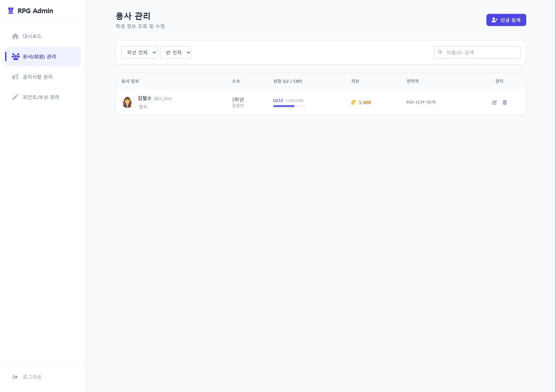Click 김철수's EXP progress bar

289,106
